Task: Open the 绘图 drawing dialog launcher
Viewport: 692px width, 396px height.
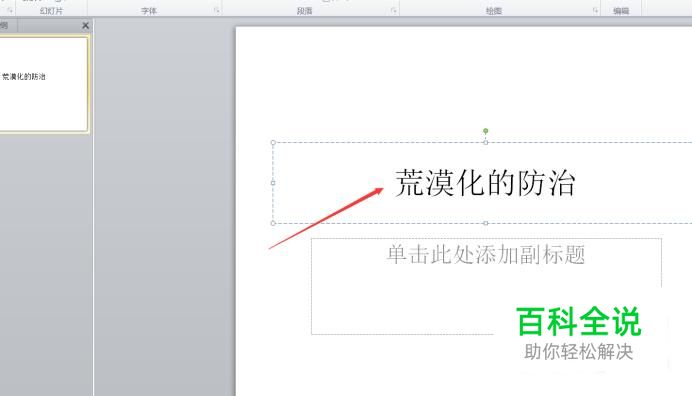Action: (x=595, y=10)
